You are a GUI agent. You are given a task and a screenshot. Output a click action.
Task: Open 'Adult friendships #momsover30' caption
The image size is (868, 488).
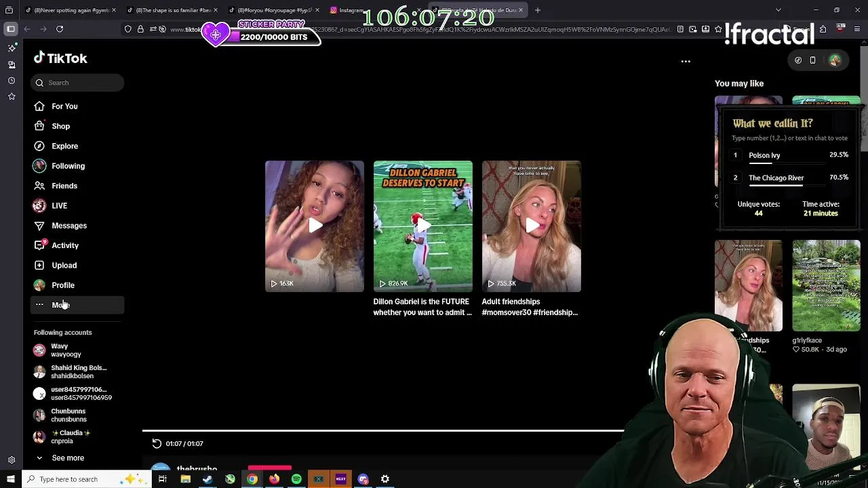point(530,307)
